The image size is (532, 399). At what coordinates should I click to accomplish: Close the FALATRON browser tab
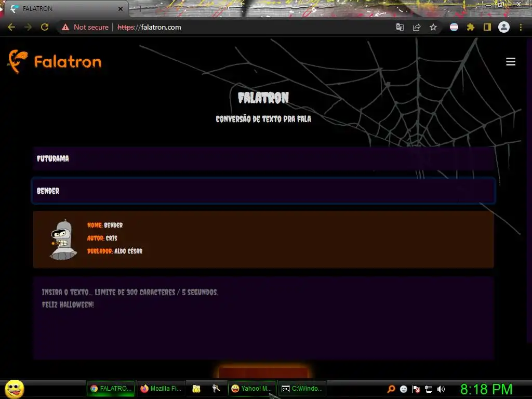(121, 9)
